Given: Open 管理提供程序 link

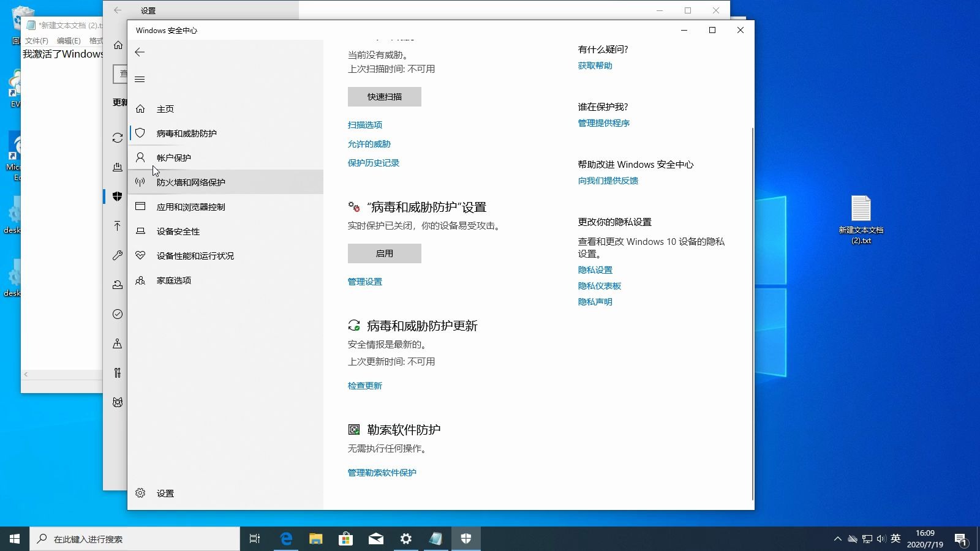Looking at the screenshot, I should (604, 123).
